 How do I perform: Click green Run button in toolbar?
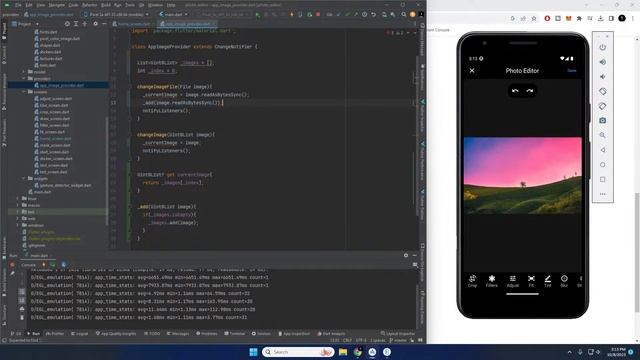(258, 14)
